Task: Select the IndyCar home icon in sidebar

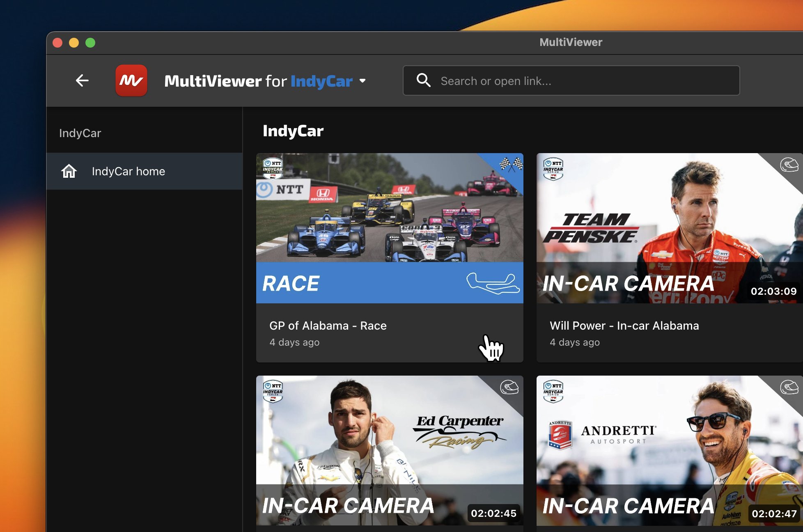Action: (70, 171)
